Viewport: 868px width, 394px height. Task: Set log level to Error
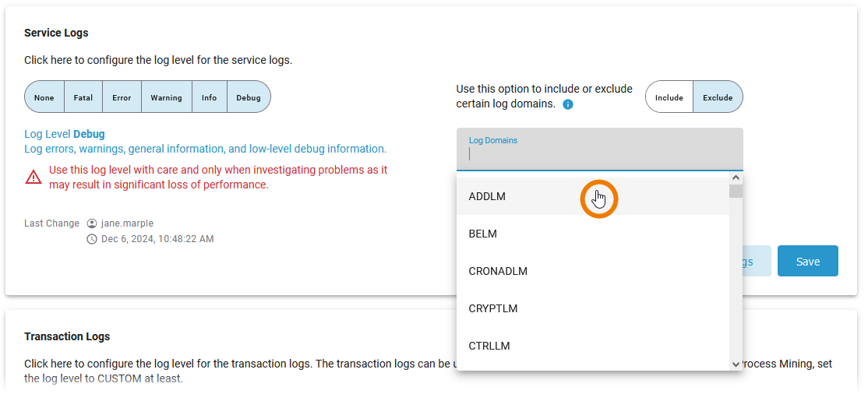[x=122, y=97]
